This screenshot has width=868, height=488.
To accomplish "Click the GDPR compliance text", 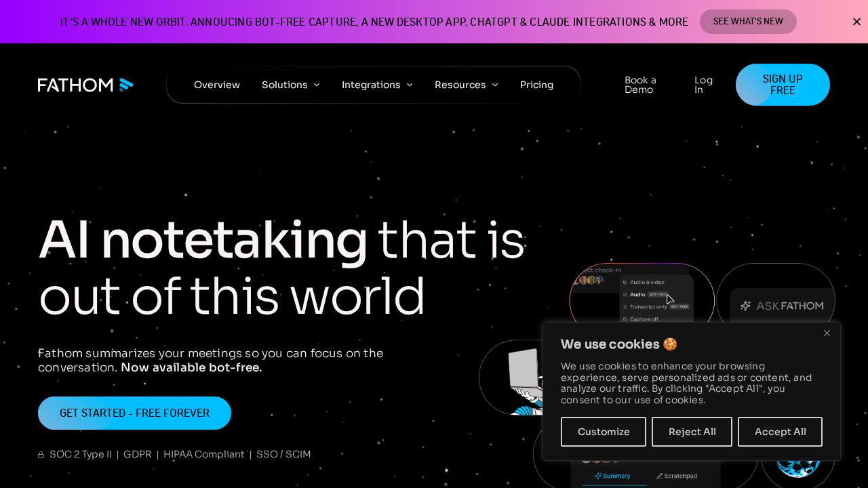I will click(x=138, y=454).
